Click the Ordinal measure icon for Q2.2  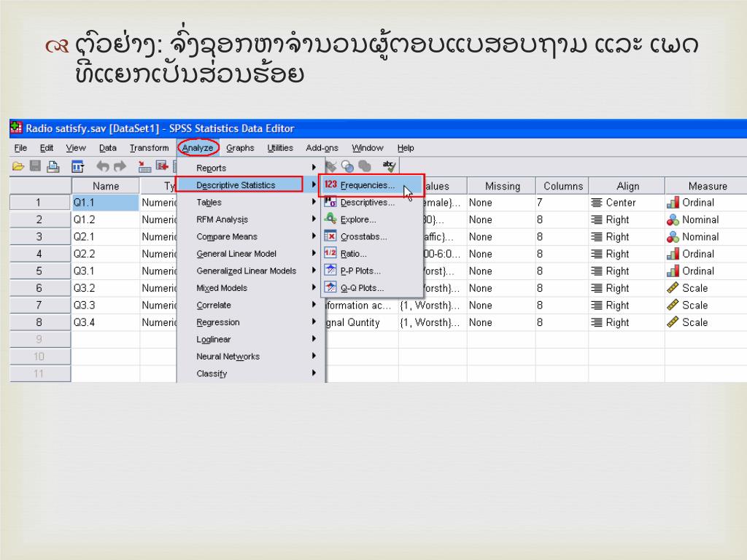(x=673, y=254)
